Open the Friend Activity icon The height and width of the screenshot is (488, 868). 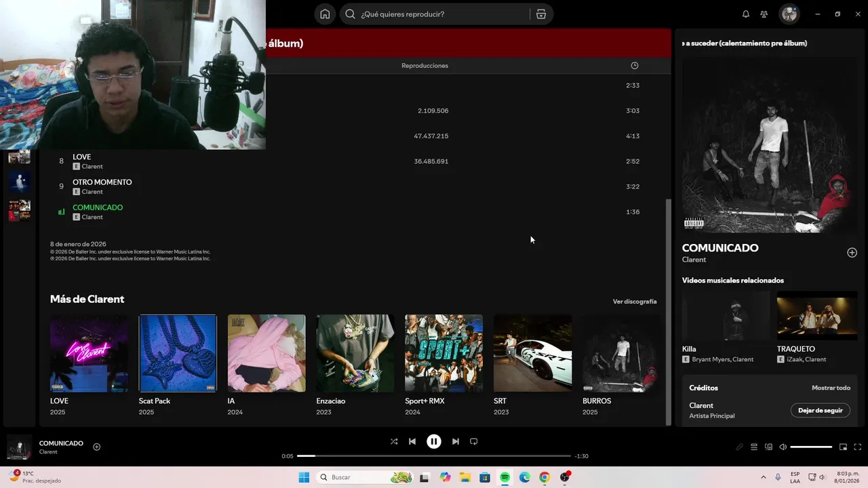tap(764, 14)
